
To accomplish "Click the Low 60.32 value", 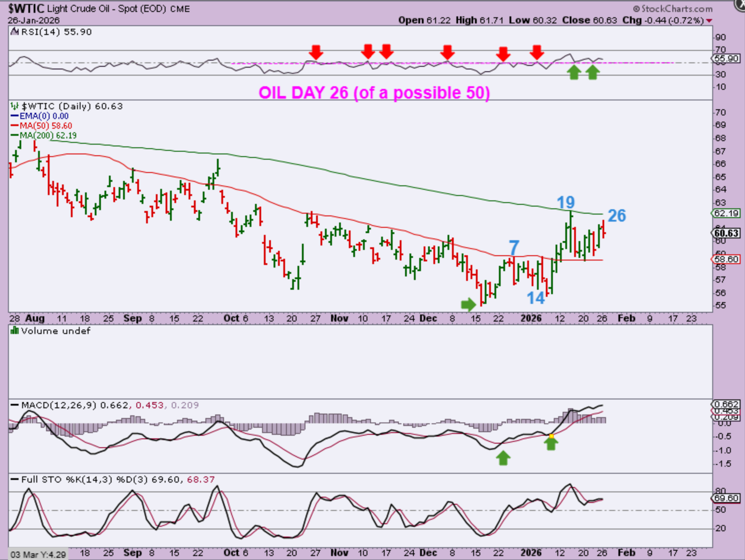I will [533, 20].
